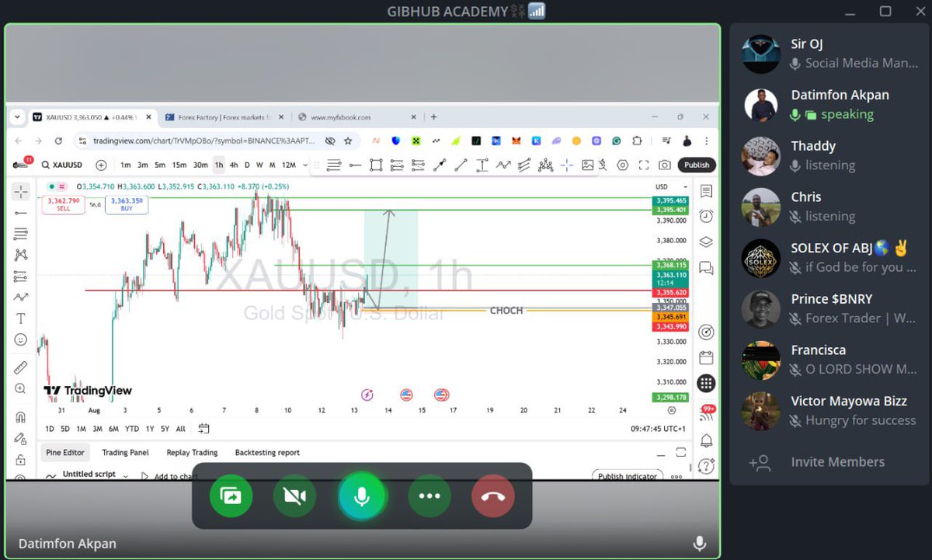Image resolution: width=932 pixels, height=560 pixels.
Task: Select the 12M timeframe
Action: point(288,165)
